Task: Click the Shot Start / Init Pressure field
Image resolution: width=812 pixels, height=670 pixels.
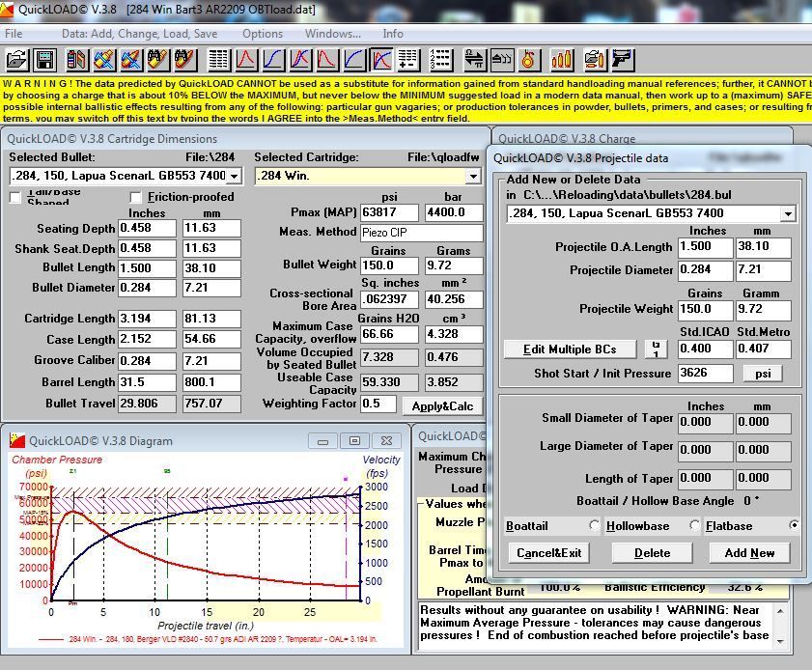Action: click(706, 374)
